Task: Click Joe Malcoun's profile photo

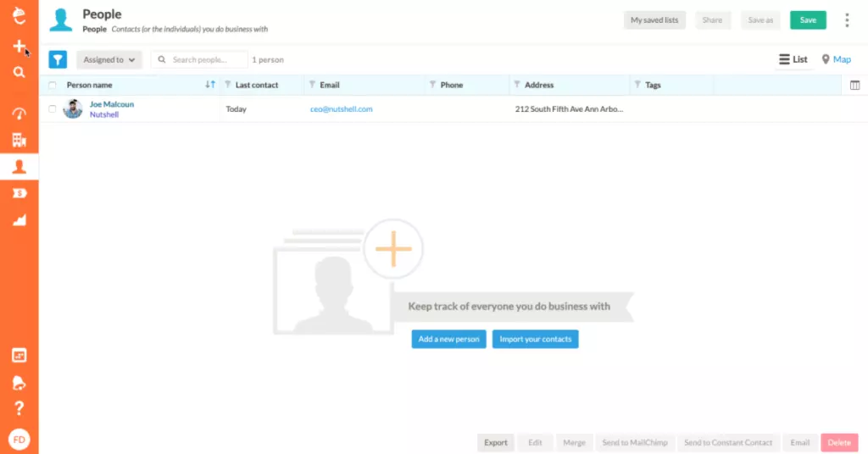Action: [x=73, y=109]
